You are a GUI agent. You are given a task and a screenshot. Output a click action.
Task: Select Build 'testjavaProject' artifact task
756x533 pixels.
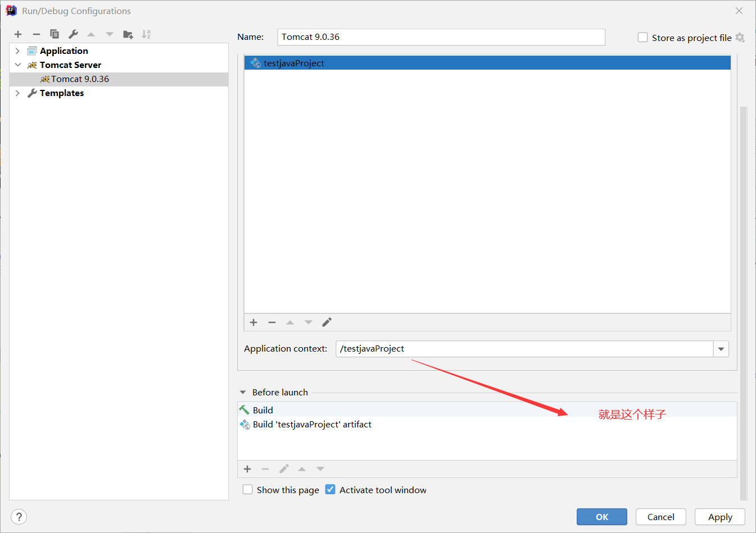click(487, 425)
